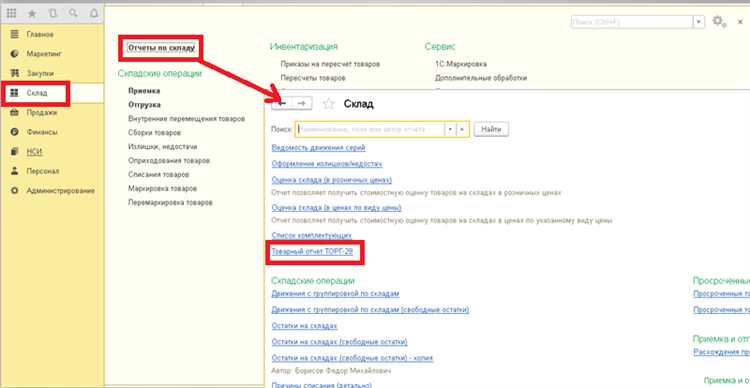Image resolution: width=750 pixels, height=388 pixels.
Task: Open the Главное section
Action: (x=40, y=34)
